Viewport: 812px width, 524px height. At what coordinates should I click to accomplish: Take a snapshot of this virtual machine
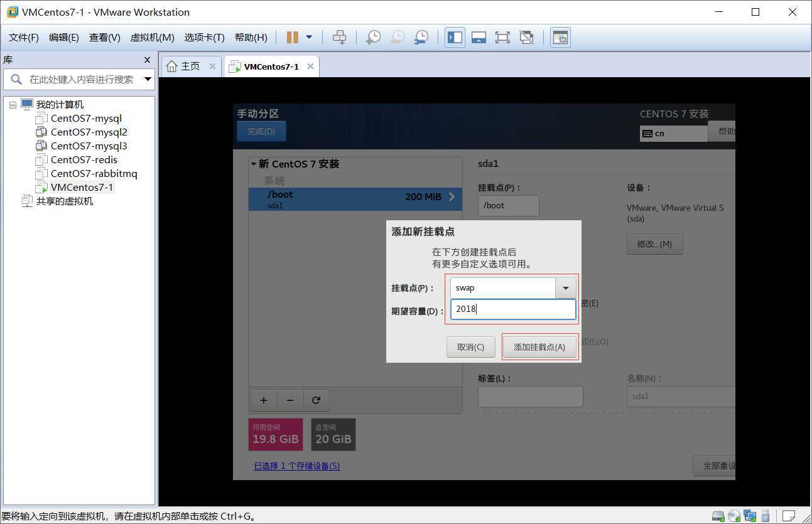(x=373, y=38)
